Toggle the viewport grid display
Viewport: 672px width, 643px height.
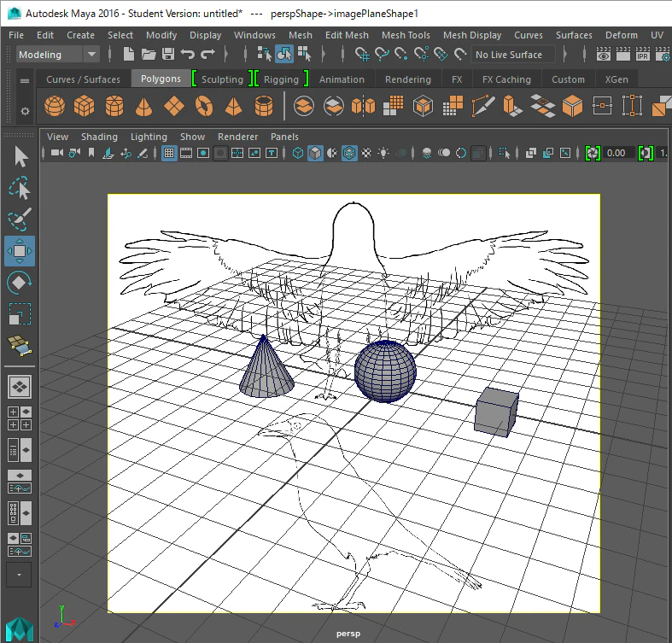(x=169, y=153)
